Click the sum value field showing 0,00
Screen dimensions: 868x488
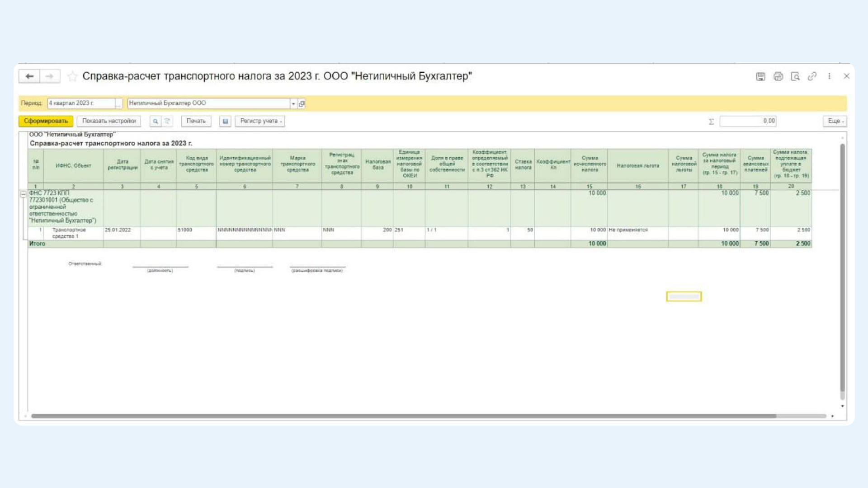748,121
